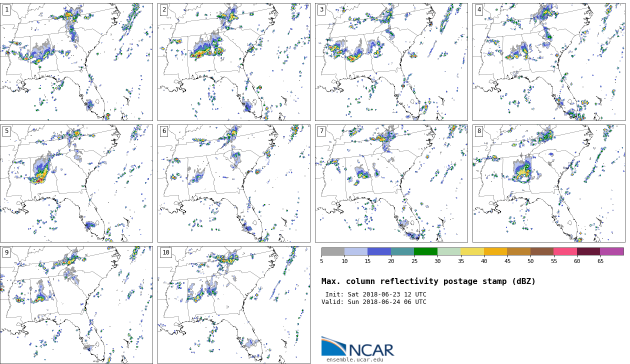Viewport: 630px width, 364px height.
Task: Open the ensemble.ucar.edu link text
Action: [354, 359]
